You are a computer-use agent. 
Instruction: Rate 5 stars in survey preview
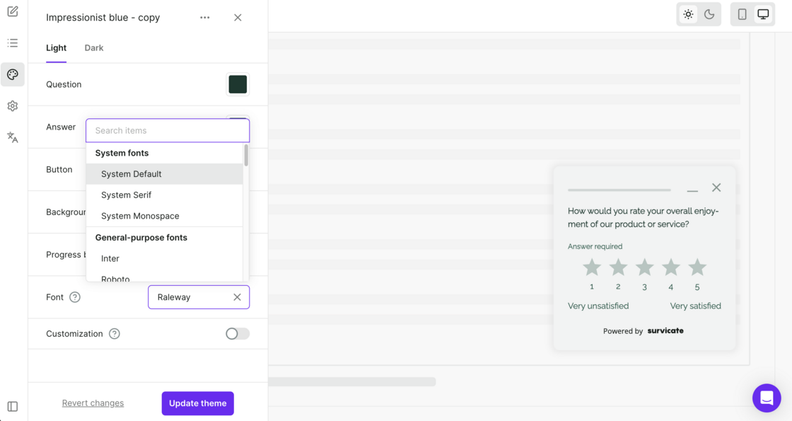(x=697, y=267)
